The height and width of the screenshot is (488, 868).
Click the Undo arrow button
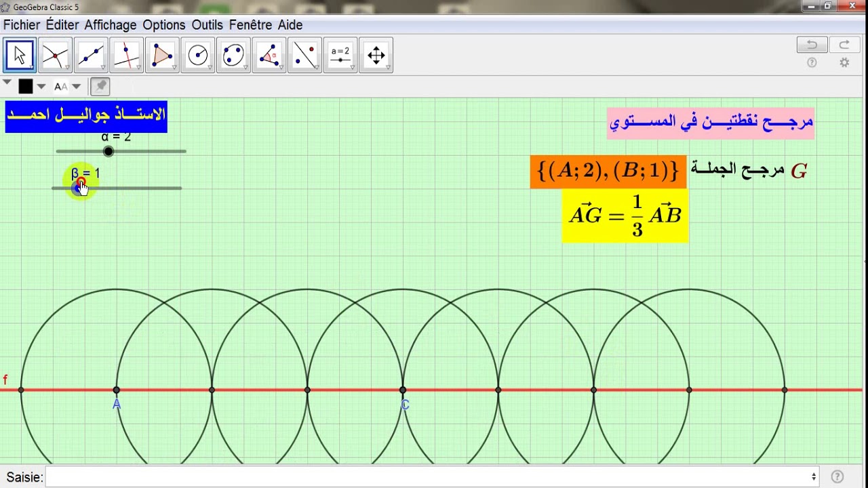coord(812,45)
